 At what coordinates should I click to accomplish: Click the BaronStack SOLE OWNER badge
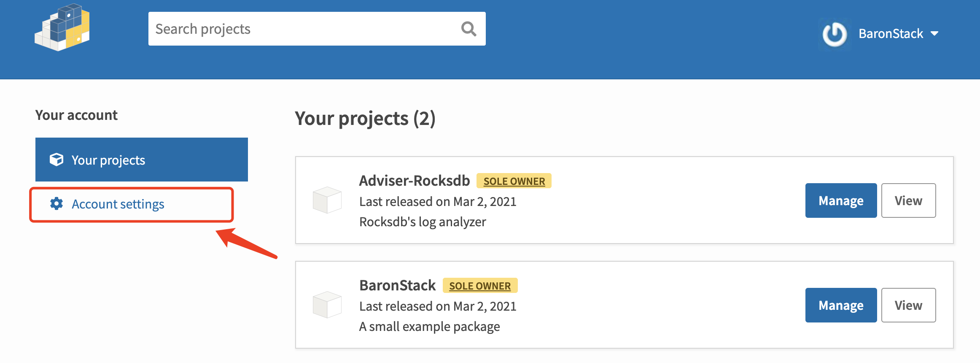coord(480,286)
